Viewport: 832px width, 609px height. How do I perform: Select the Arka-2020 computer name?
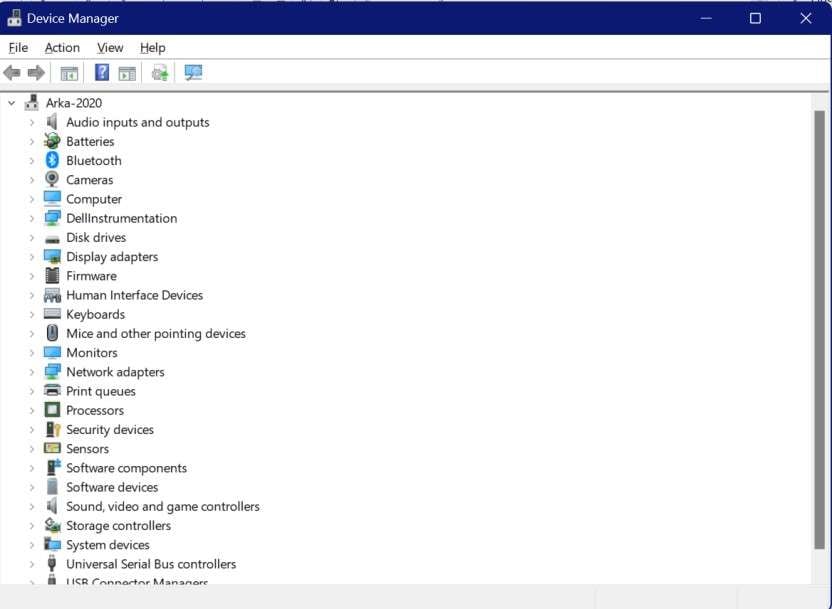click(74, 103)
